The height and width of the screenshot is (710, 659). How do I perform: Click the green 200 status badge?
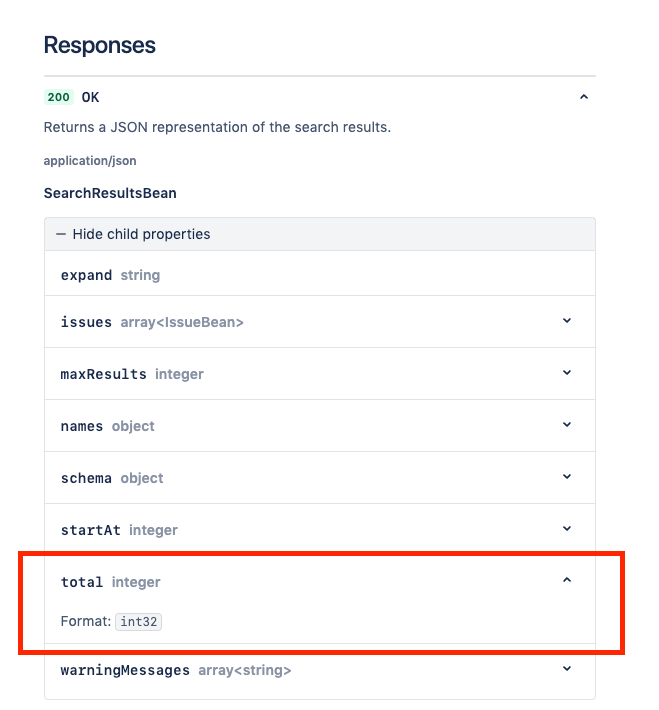point(58,97)
